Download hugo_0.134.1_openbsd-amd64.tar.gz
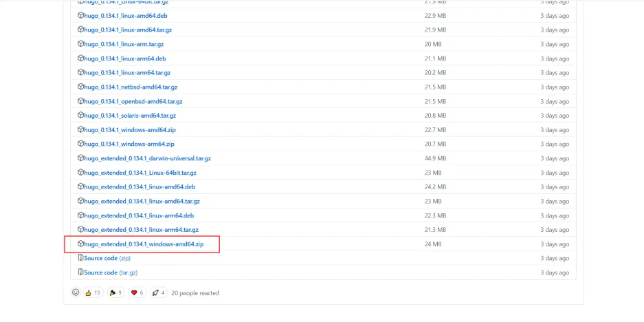 pos(133,101)
